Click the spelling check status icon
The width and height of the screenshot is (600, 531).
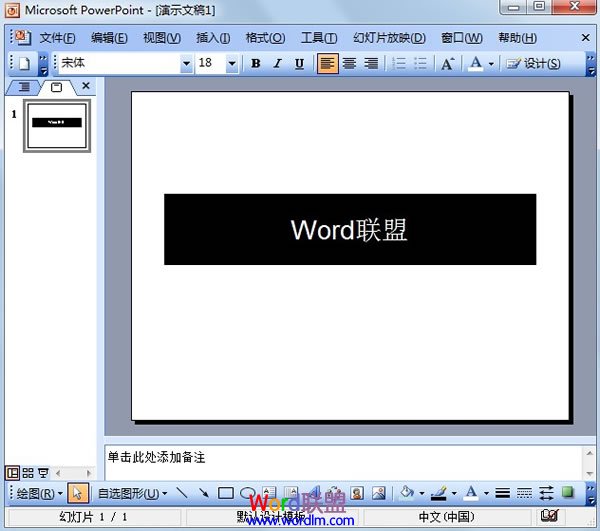(549, 516)
